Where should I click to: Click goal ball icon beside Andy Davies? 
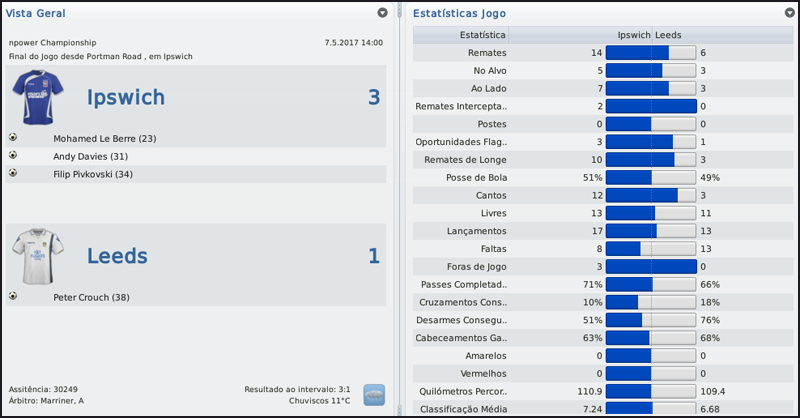[x=13, y=156]
